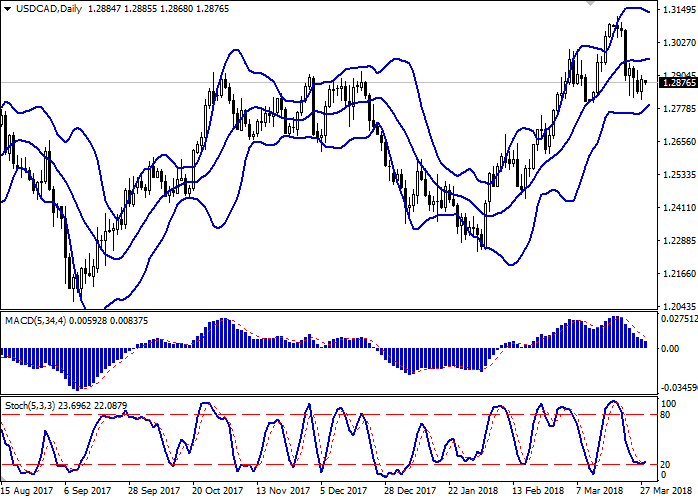Click the 27 Mar 2018 date label
The image size is (698, 500).
tap(666, 491)
